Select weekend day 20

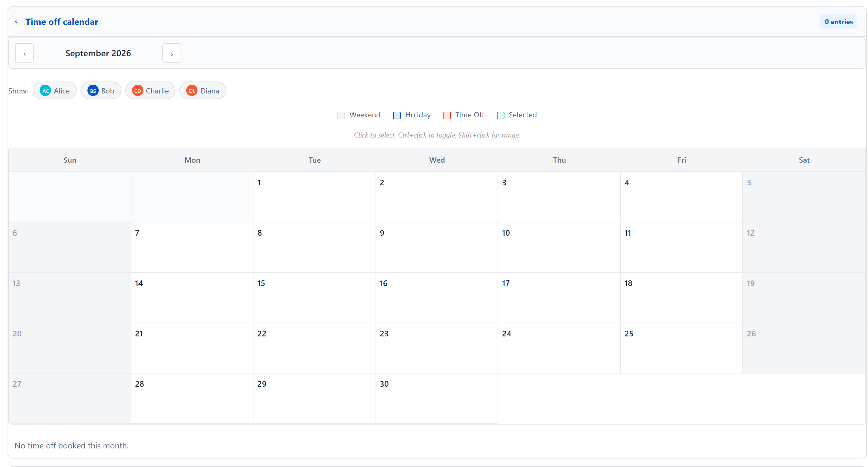[x=70, y=348]
